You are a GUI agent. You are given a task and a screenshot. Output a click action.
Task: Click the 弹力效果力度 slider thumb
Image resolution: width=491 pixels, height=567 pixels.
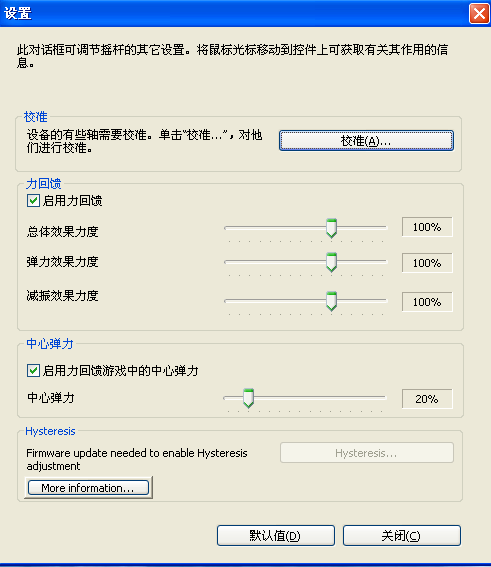pyautogui.click(x=331, y=262)
